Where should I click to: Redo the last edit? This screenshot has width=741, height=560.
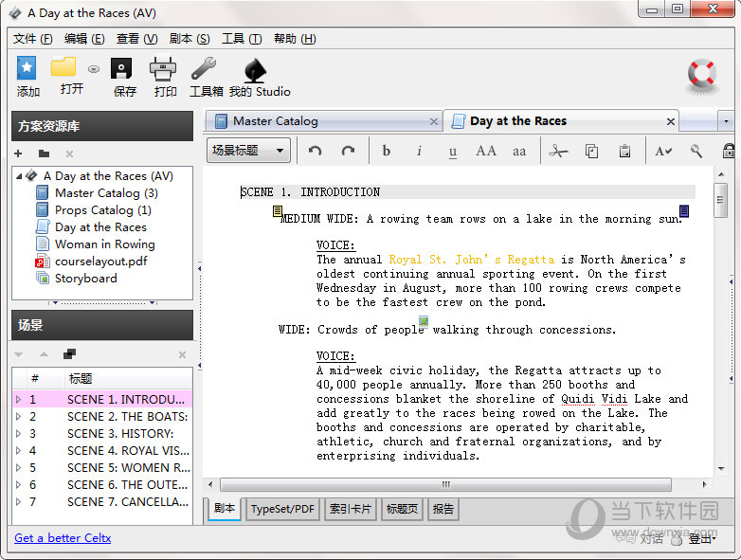point(349,151)
